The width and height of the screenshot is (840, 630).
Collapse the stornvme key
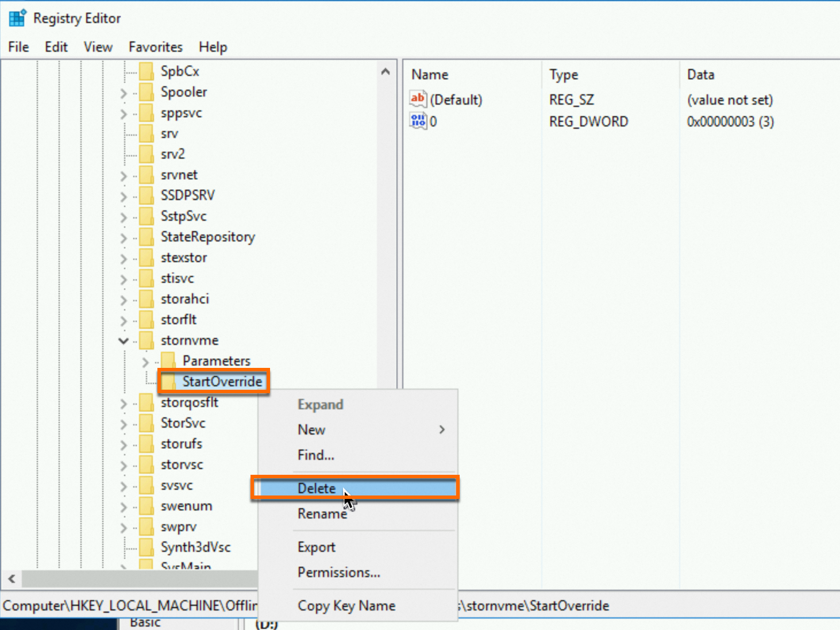click(x=123, y=341)
